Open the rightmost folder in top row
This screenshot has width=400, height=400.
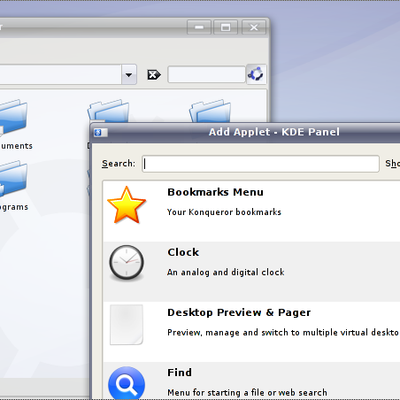click(x=210, y=111)
